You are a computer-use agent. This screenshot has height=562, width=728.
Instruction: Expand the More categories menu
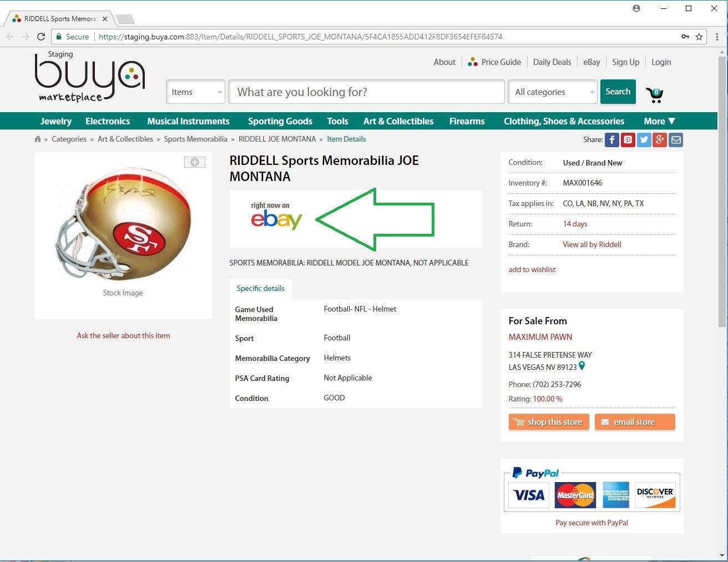pyautogui.click(x=659, y=121)
